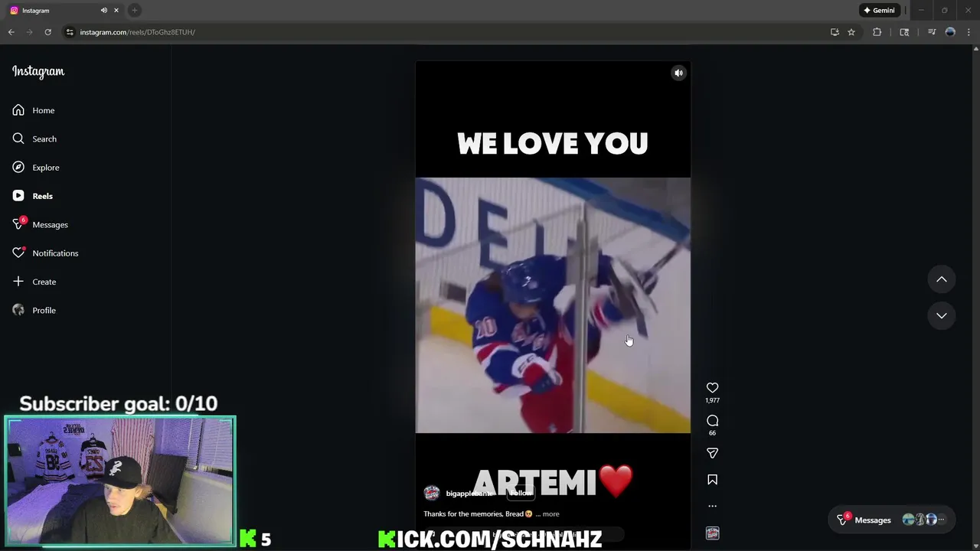Go to the previous reel with up chevron
The height and width of the screenshot is (551, 980).
tap(942, 279)
